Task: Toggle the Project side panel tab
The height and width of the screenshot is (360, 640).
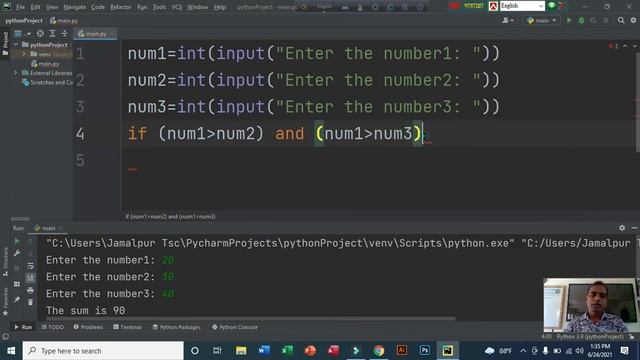Action: coord(5,44)
